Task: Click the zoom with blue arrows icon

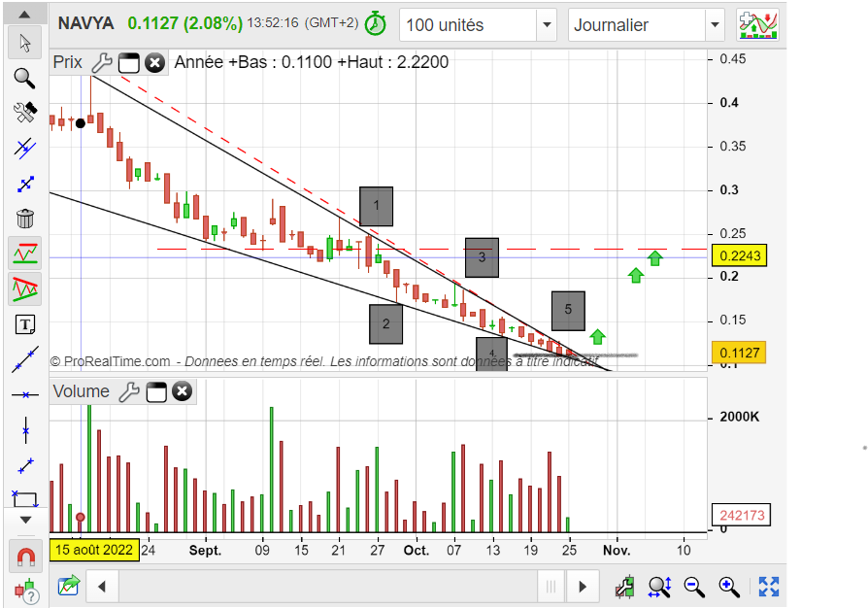Action: coord(660,587)
